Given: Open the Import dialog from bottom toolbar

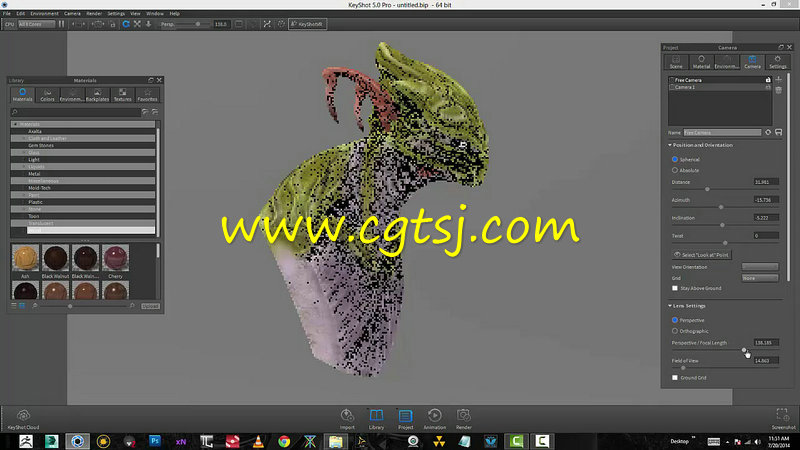Looking at the screenshot, I should (347, 419).
